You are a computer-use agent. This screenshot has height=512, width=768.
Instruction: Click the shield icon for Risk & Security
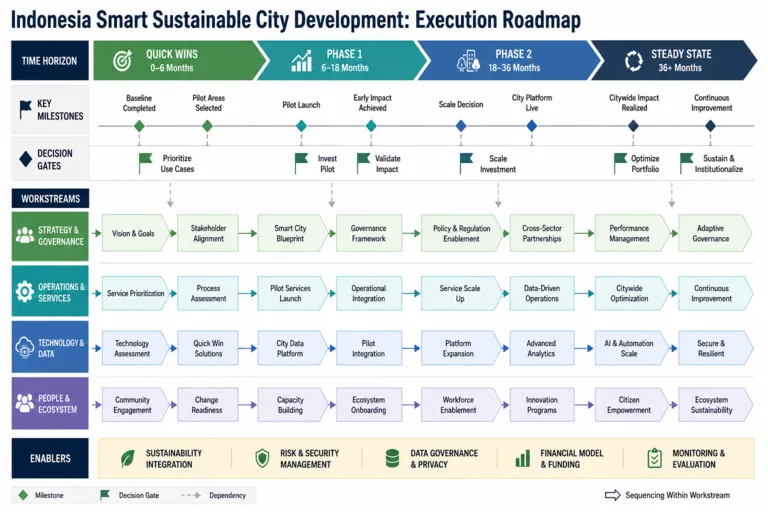tap(263, 459)
